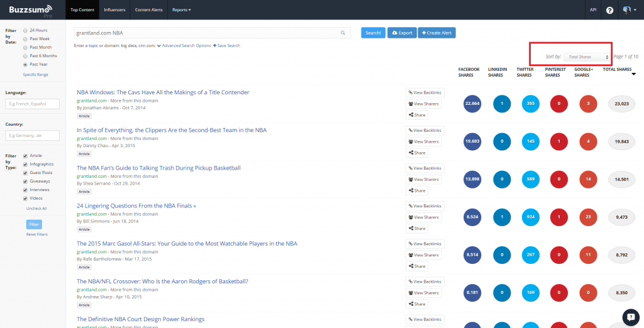Open the user avatar menu
Image resolution: width=644 pixels, height=328 pixels.
point(629,10)
